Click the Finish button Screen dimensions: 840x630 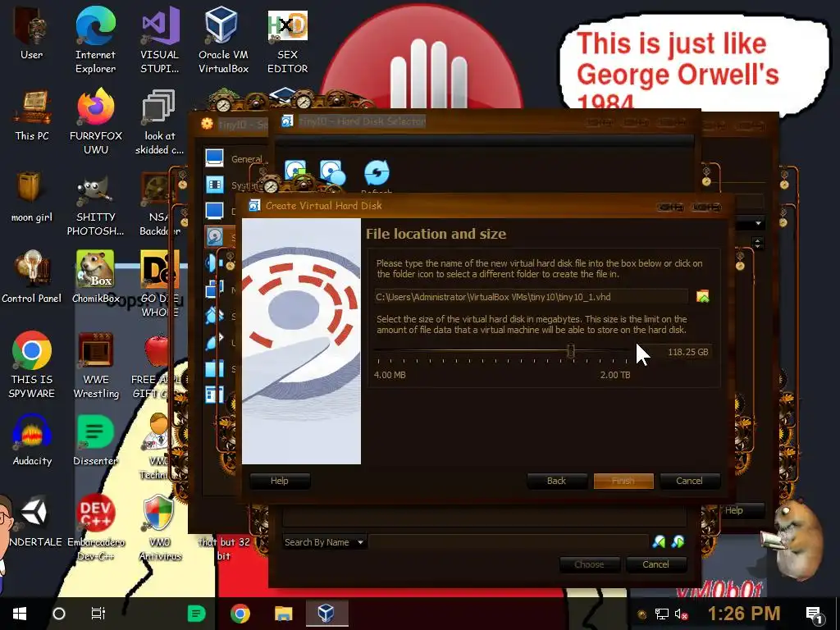623,481
